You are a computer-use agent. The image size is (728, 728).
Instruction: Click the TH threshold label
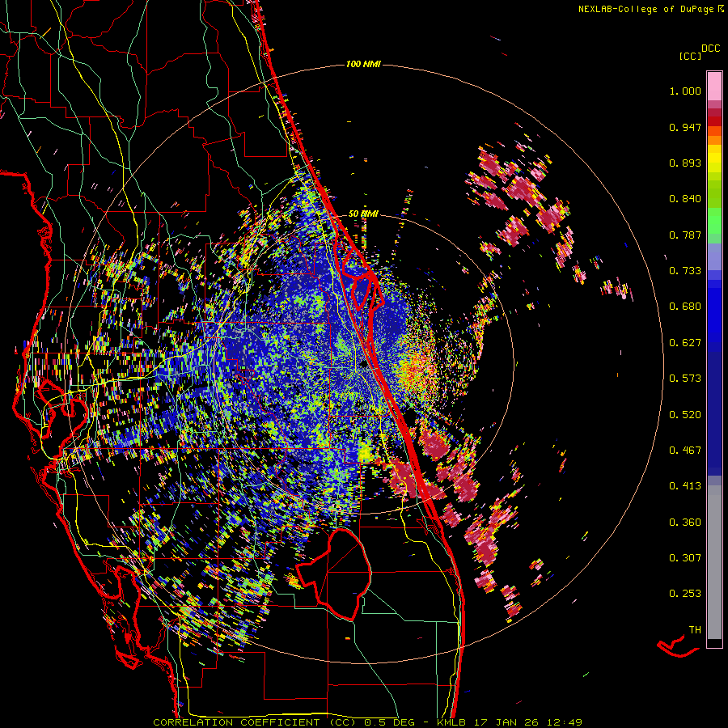click(695, 630)
